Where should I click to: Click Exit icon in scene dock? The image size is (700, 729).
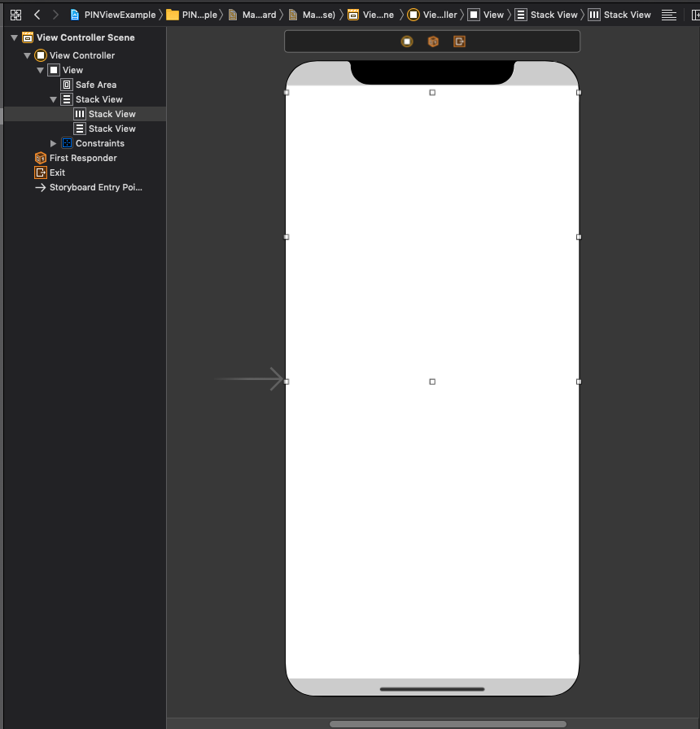(460, 41)
